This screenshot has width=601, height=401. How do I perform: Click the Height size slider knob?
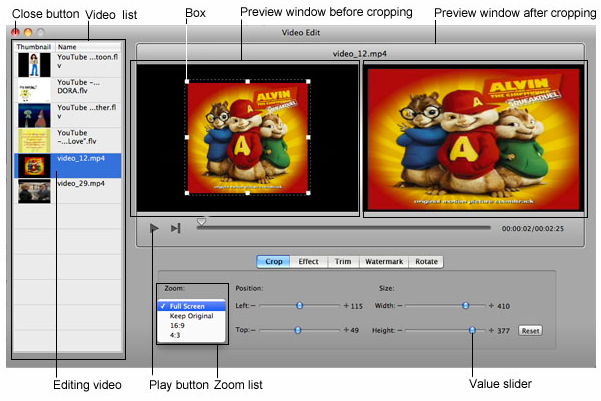point(472,329)
